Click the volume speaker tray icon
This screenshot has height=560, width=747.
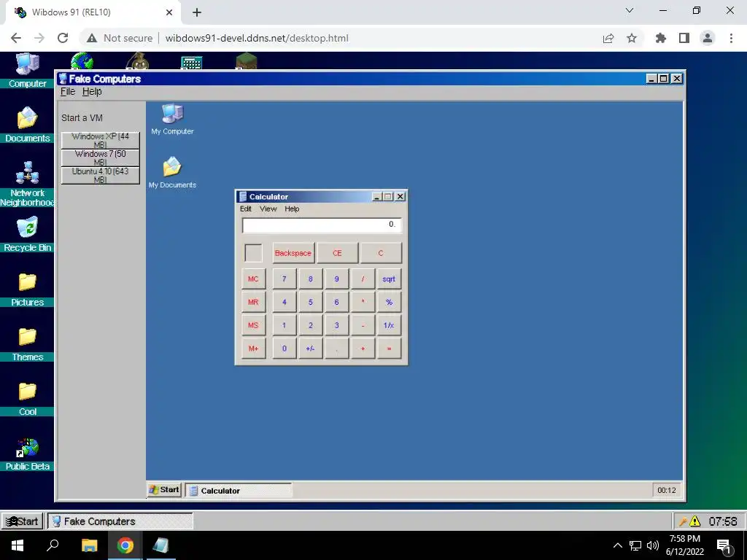(x=653, y=545)
